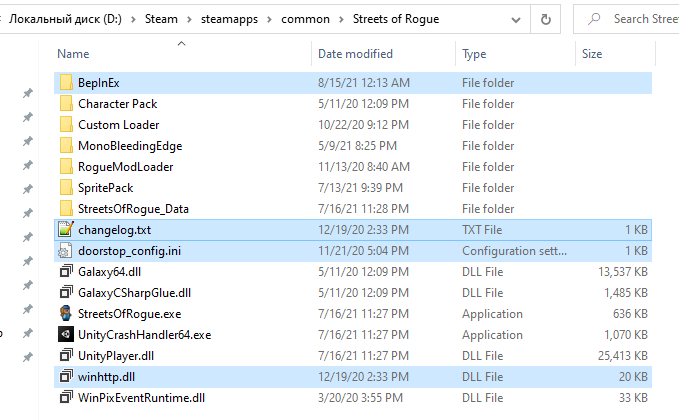Screen dimensions: 679x420
Task: Select StreetsOfRogue.exe file name
Action: (x=129, y=314)
